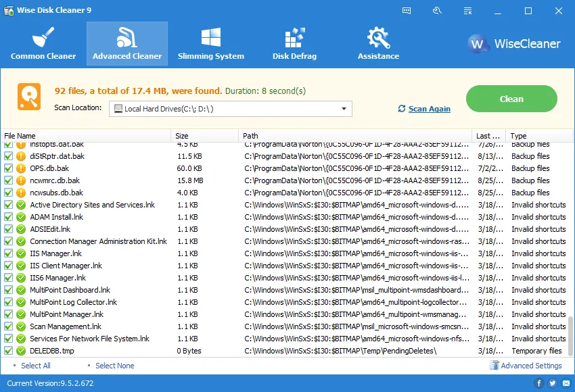The width and height of the screenshot is (575, 392).
Task: Open the Common Cleaner broom icon
Action: click(x=43, y=37)
